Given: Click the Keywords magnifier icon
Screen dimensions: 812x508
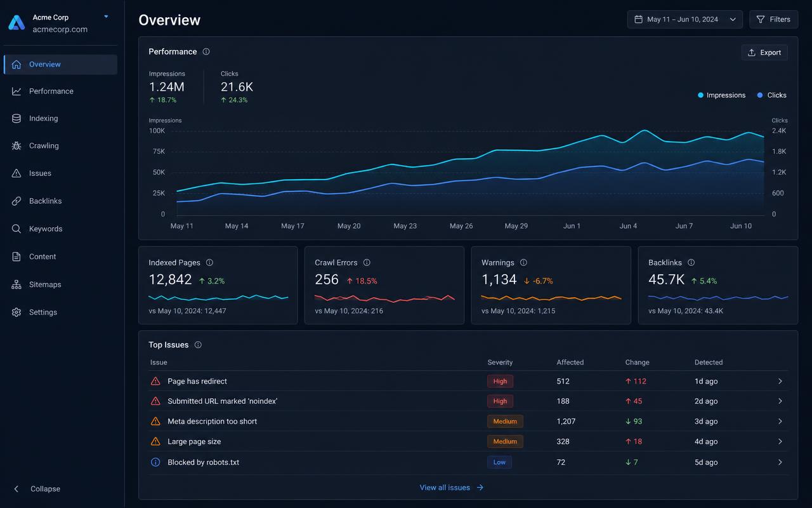Looking at the screenshot, I should pyautogui.click(x=16, y=229).
